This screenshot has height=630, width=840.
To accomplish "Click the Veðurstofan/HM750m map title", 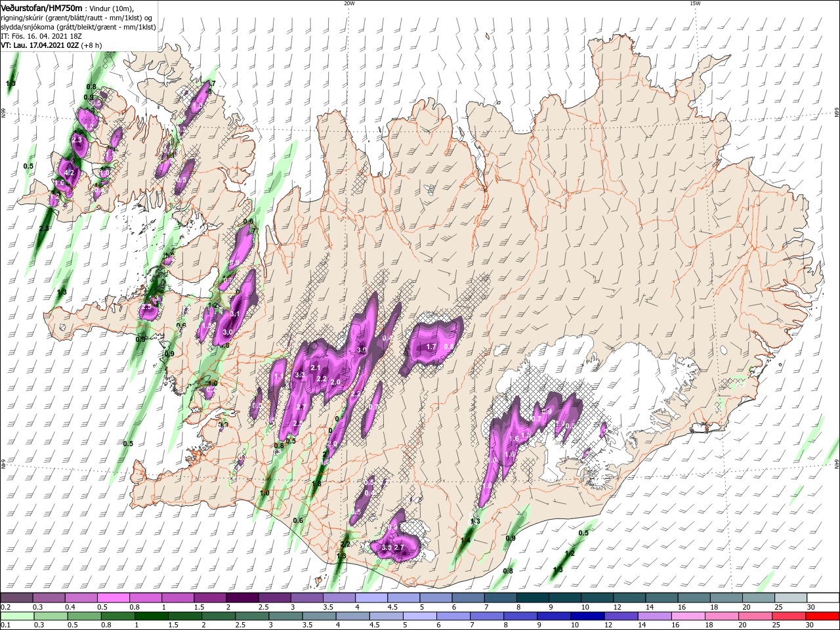I will 41,7.
